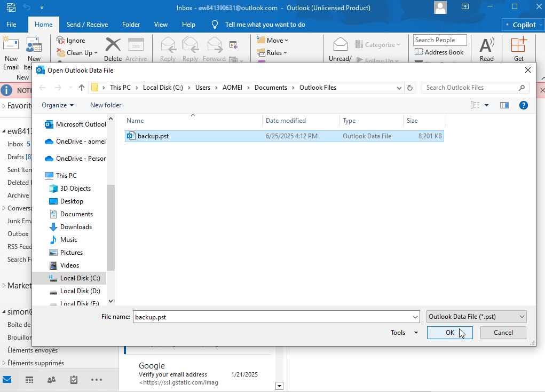Open the Calendar view icon

[29, 380]
